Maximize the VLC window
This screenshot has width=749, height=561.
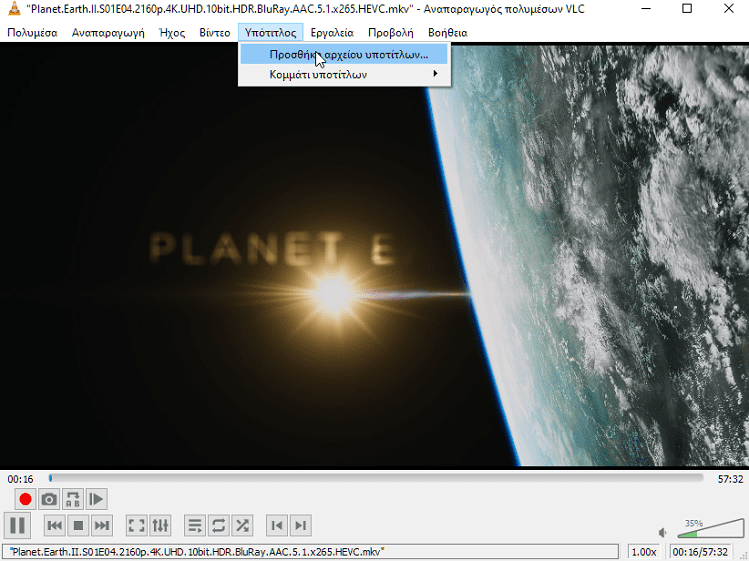pyautogui.click(x=687, y=9)
